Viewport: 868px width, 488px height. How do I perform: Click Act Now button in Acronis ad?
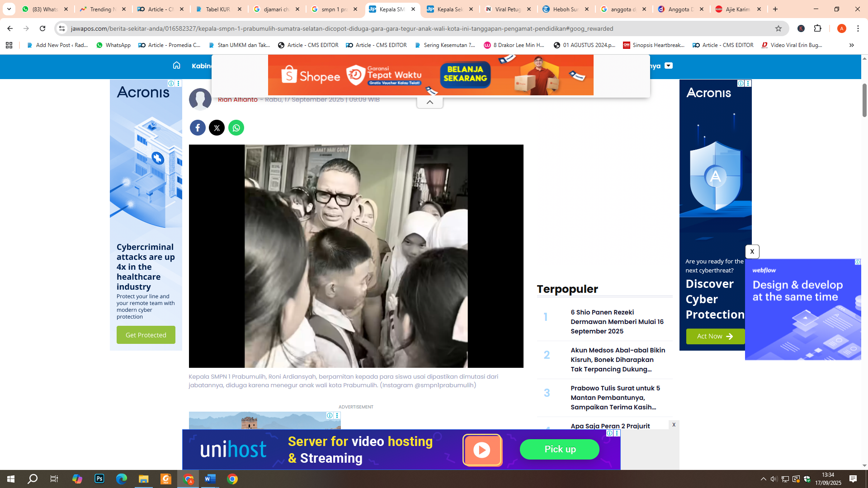click(715, 337)
